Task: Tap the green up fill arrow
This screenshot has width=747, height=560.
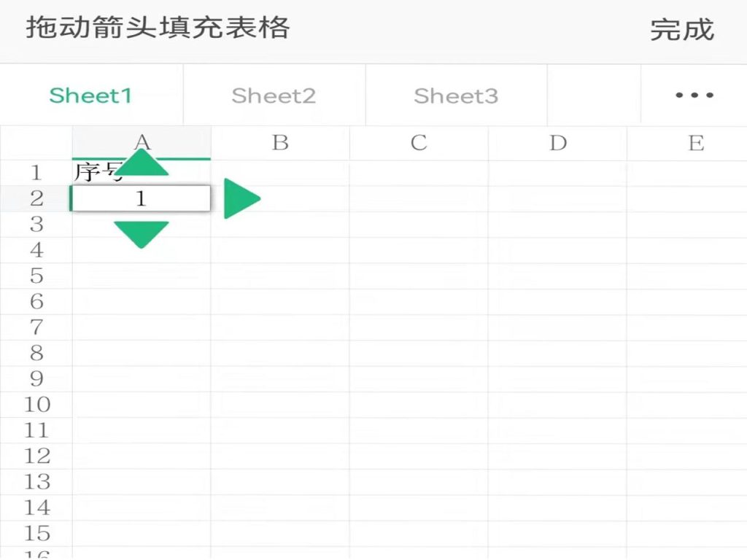Action: pyautogui.click(x=142, y=163)
